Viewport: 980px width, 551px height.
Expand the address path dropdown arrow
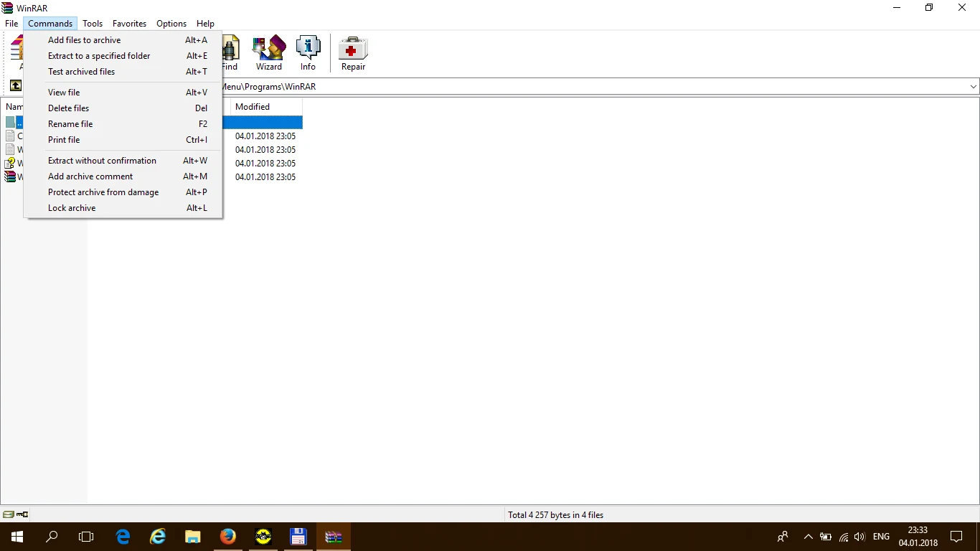[x=974, y=86]
